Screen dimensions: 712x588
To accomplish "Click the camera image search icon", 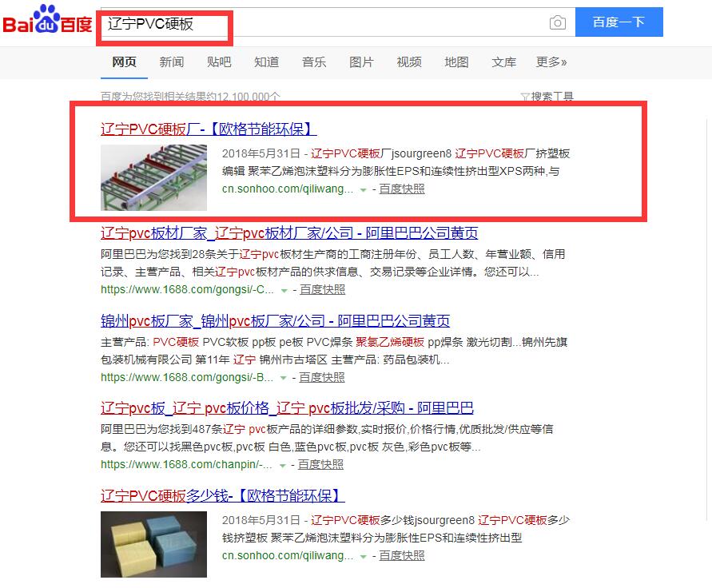I will pos(557,22).
